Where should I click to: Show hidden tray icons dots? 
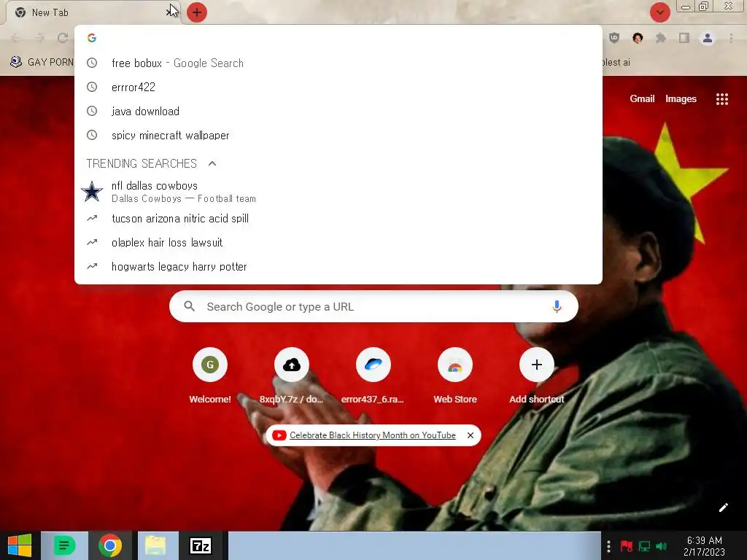pos(608,545)
